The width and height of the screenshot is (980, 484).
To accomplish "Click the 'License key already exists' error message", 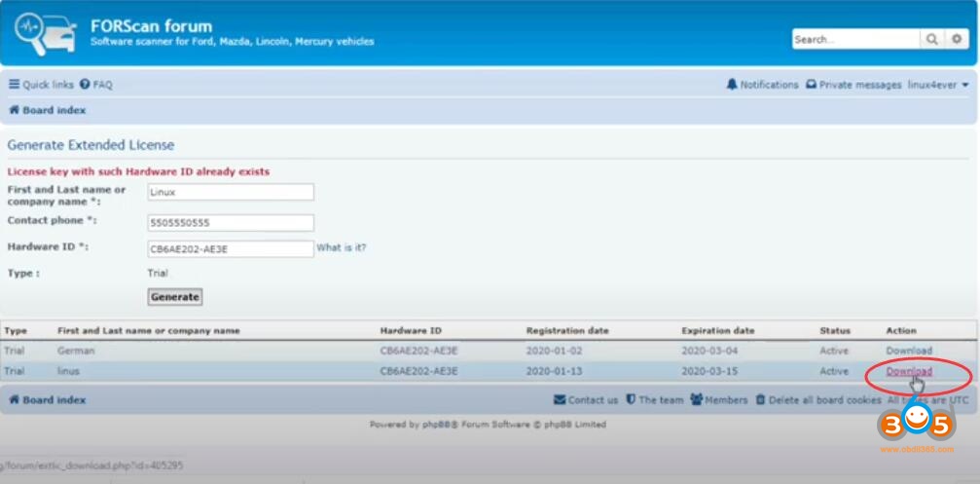I will pos(139,171).
